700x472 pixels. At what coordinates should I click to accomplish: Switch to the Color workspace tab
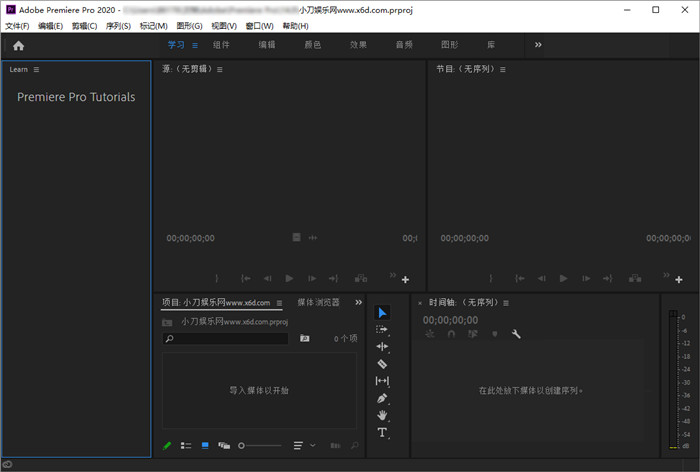(x=312, y=45)
